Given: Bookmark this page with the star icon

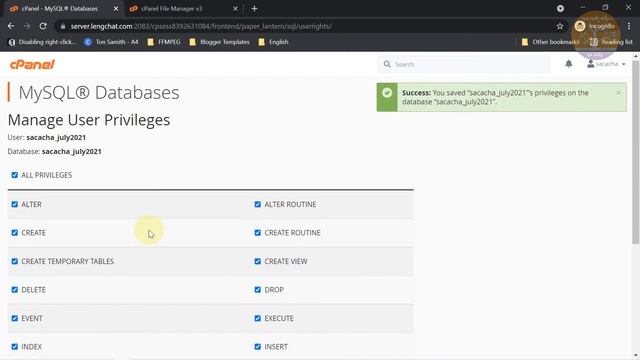Looking at the screenshot, I should pos(560,26).
